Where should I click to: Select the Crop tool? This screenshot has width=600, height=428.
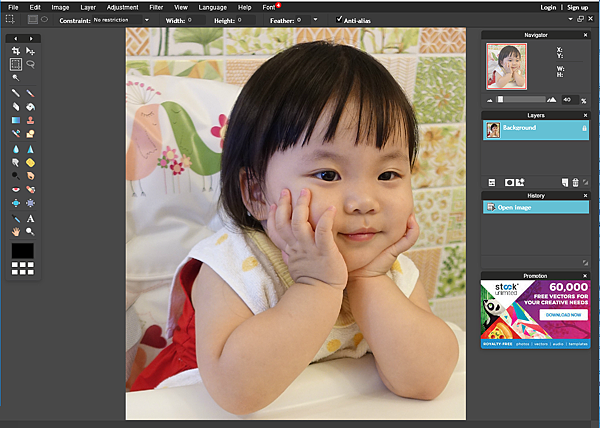point(16,50)
